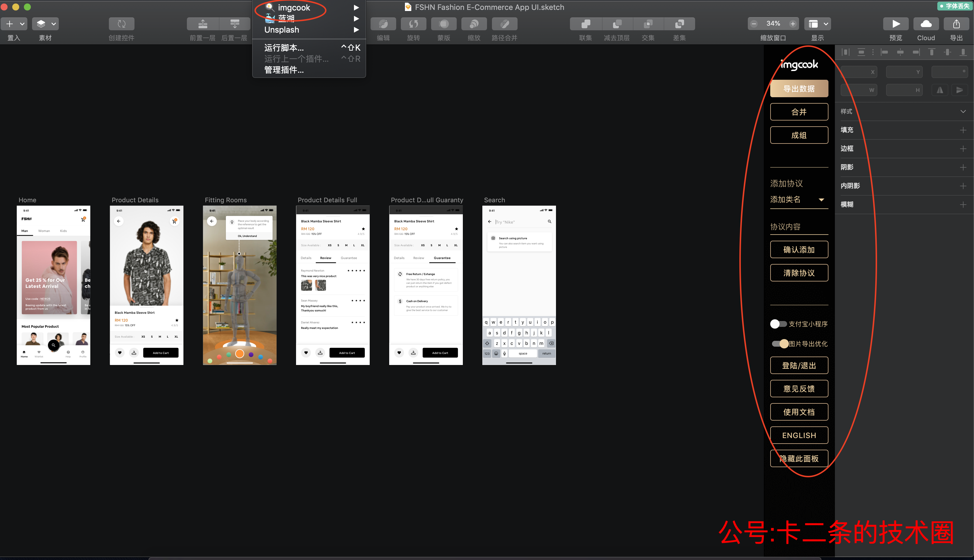Click Confirm Add (确认添加) button
The width and height of the screenshot is (974, 560).
[x=799, y=250]
